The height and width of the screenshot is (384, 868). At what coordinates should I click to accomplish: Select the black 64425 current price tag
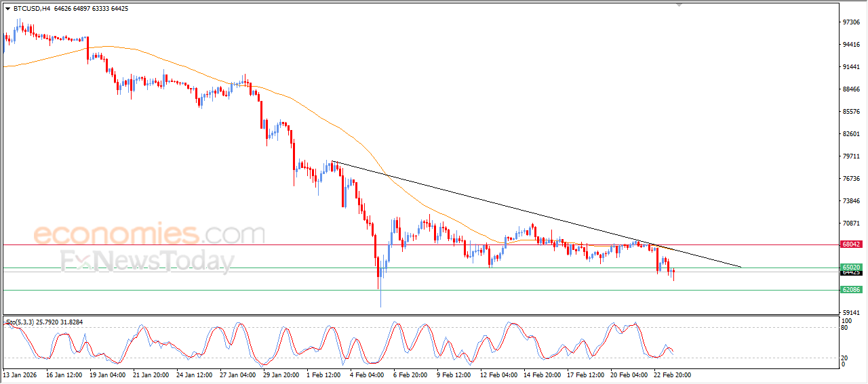[851, 273]
